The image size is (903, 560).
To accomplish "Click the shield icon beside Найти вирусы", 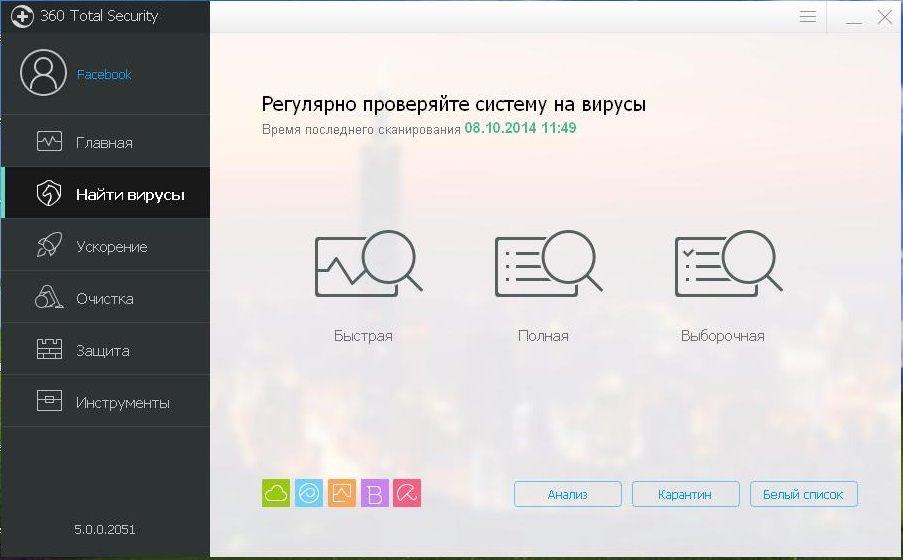I will click(49, 193).
